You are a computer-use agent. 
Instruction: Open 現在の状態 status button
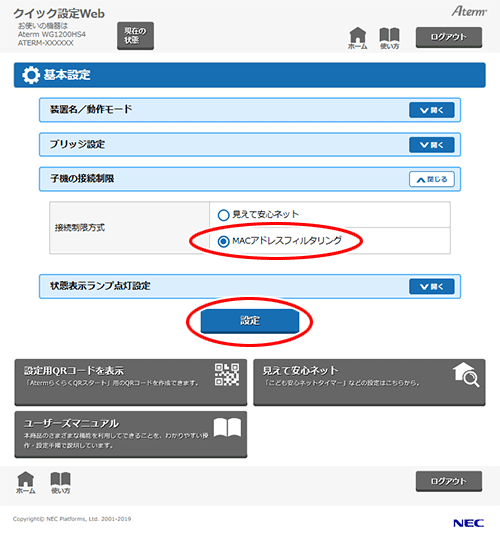(x=135, y=36)
